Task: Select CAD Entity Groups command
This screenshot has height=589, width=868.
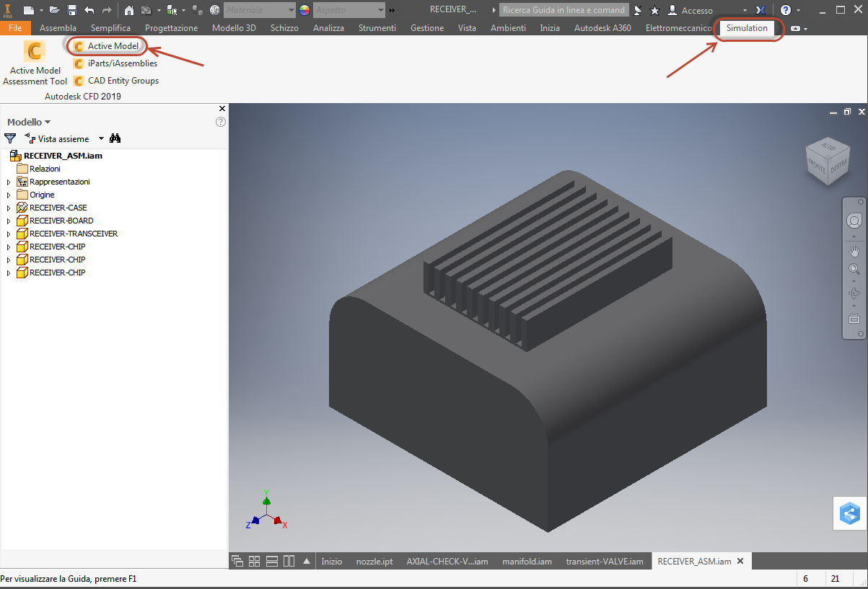Action: tap(116, 81)
